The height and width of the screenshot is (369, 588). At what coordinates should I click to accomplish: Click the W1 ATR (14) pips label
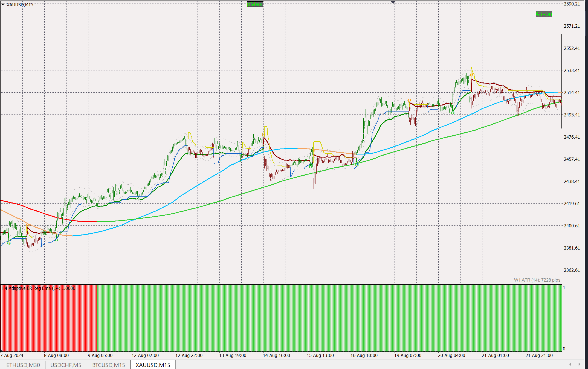[x=537, y=280]
